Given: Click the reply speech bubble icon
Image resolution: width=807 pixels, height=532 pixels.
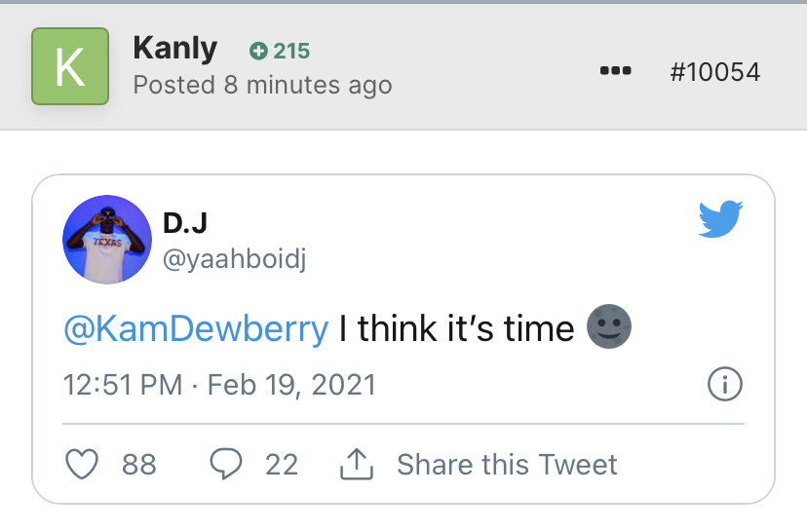Looking at the screenshot, I should pos(226,465).
